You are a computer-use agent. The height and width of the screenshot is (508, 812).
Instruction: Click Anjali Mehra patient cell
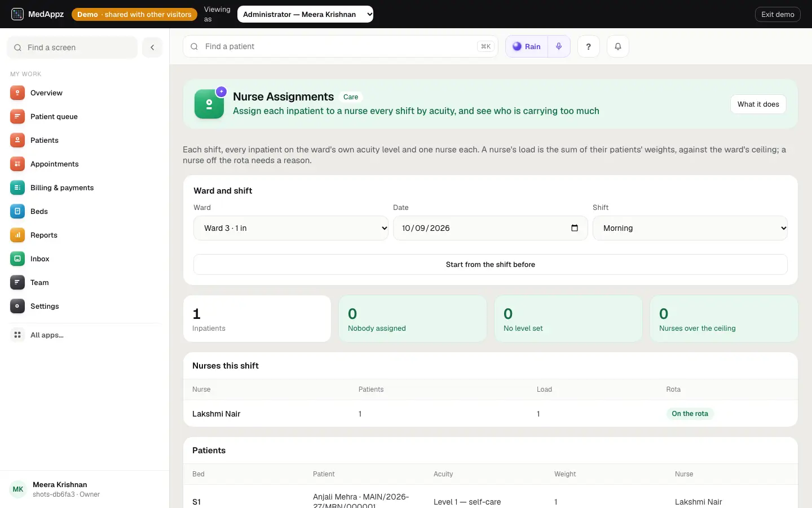(x=361, y=500)
